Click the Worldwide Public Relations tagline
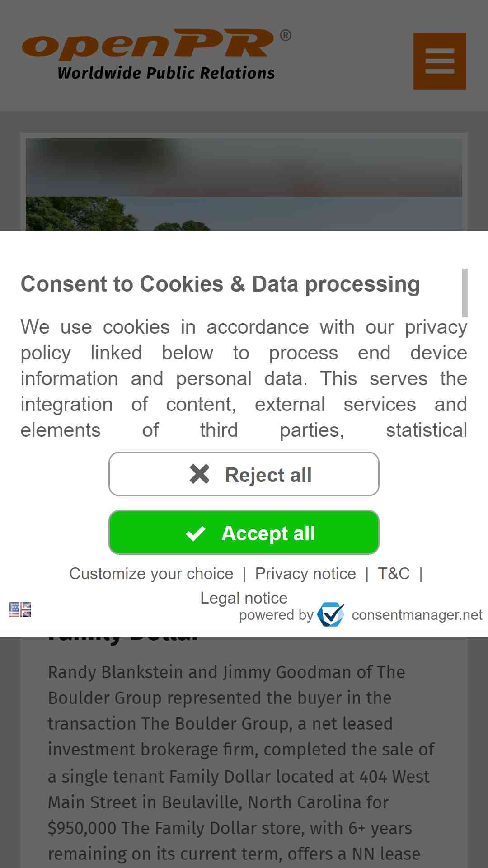Viewport: 488px width, 868px height. tap(166, 73)
